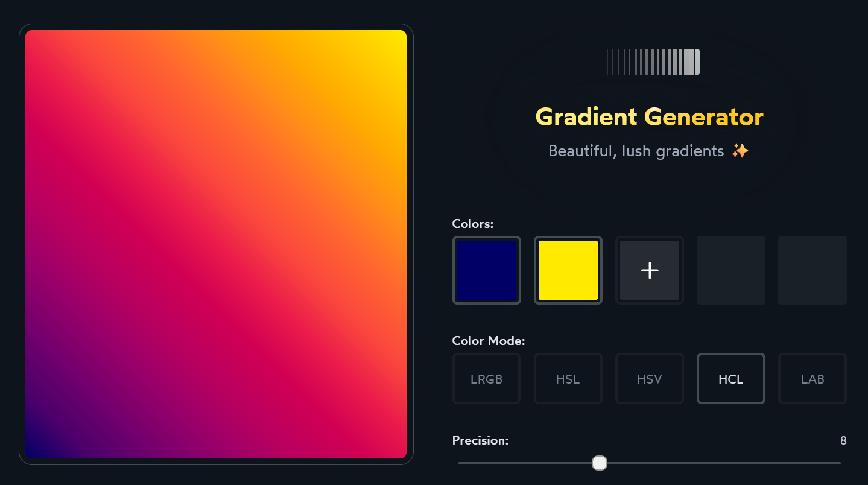Click the center of the gradient preview

216,244
